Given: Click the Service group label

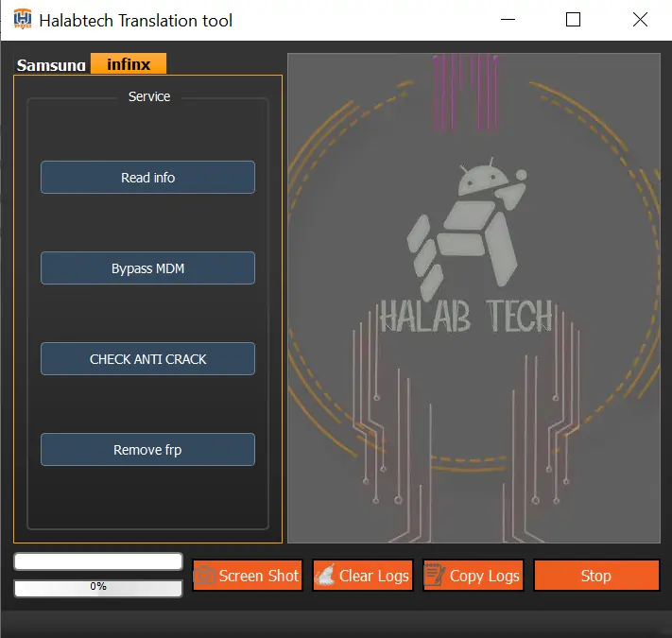Looking at the screenshot, I should [x=149, y=96].
